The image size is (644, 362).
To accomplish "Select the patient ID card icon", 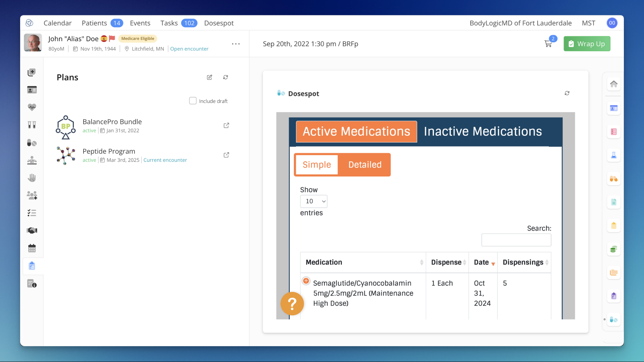I will pos(32,89).
